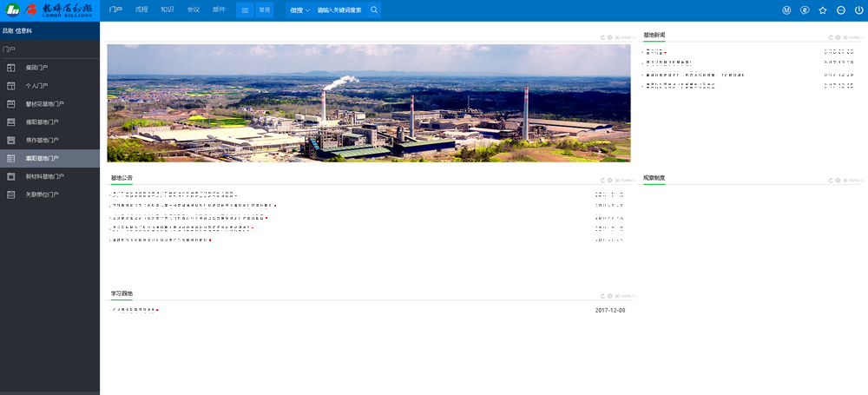
Task: Select 关联单位门户 in the sidebar
Action: tap(49, 195)
